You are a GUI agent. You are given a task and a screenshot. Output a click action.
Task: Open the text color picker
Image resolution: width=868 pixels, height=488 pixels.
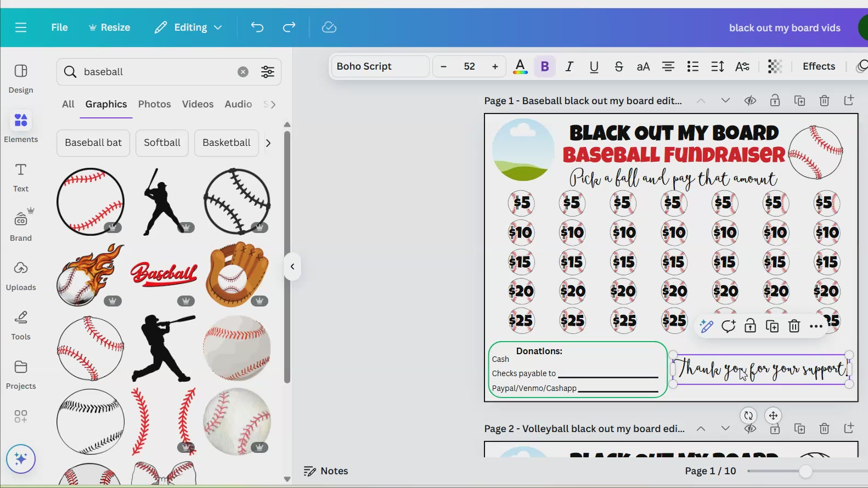coord(520,66)
